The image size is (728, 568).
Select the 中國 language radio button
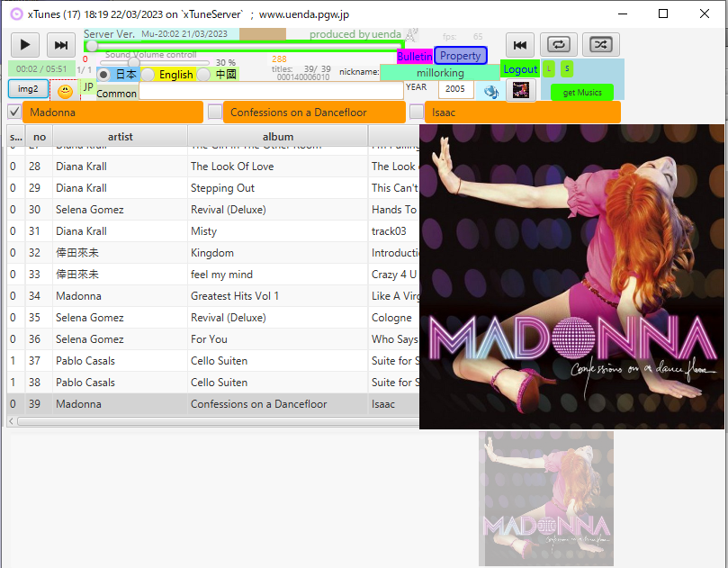point(204,75)
